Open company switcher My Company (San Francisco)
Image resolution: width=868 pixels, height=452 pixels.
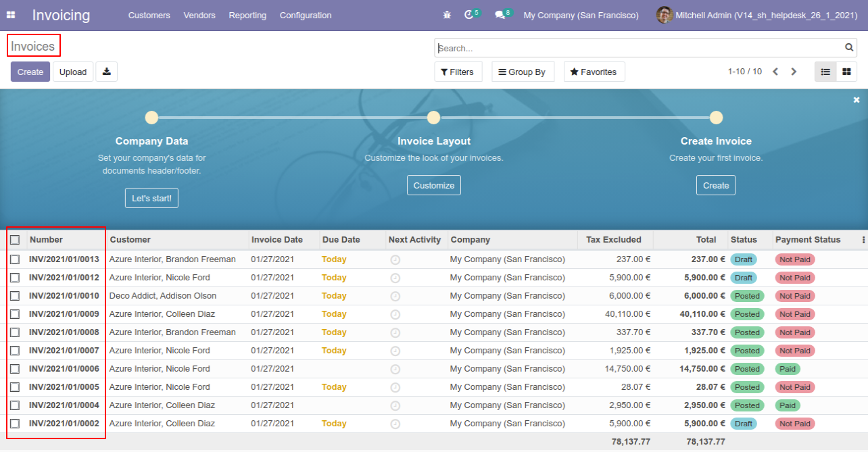point(581,15)
